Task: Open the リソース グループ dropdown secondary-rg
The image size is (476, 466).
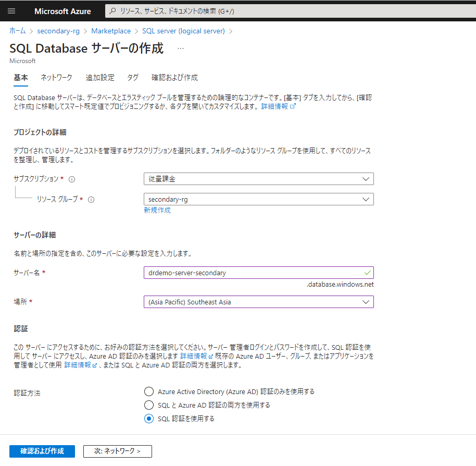Action: tap(259, 199)
